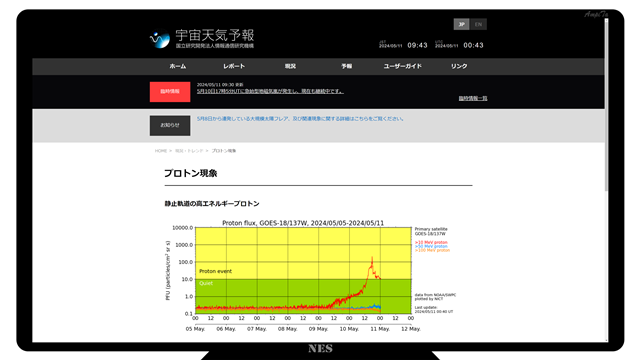Click the dark お知らせ badge
The width and height of the screenshot is (640, 360).
click(x=170, y=125)
